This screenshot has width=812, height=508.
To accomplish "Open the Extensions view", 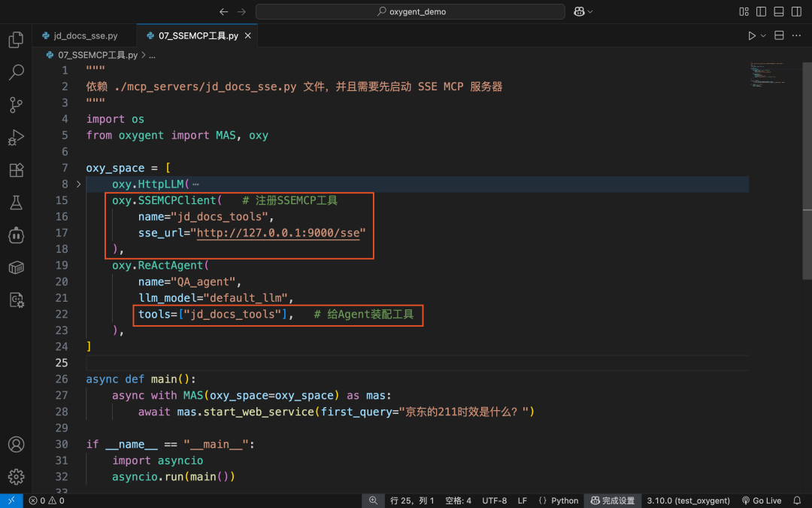I will (16, 170).
